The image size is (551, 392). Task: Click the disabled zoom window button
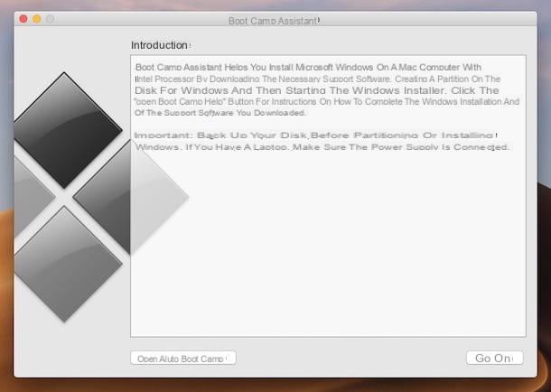click(51, 19)
